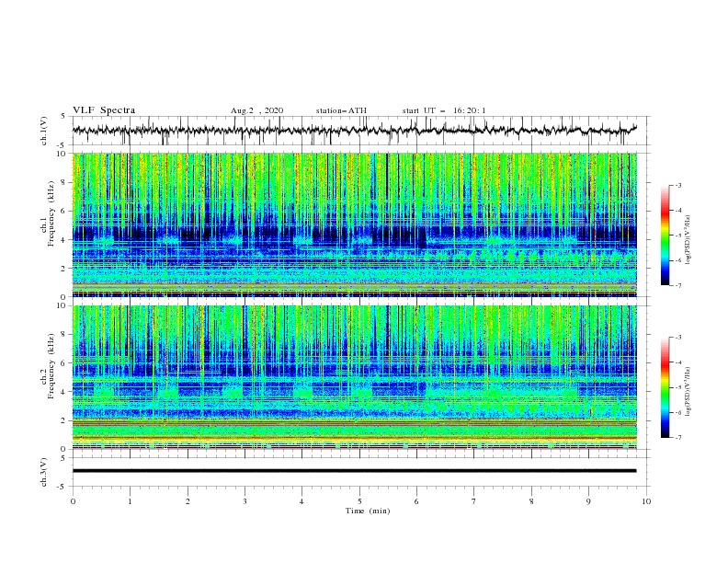
Task: Click time axis tick label '5'
Action: point(359,501)
